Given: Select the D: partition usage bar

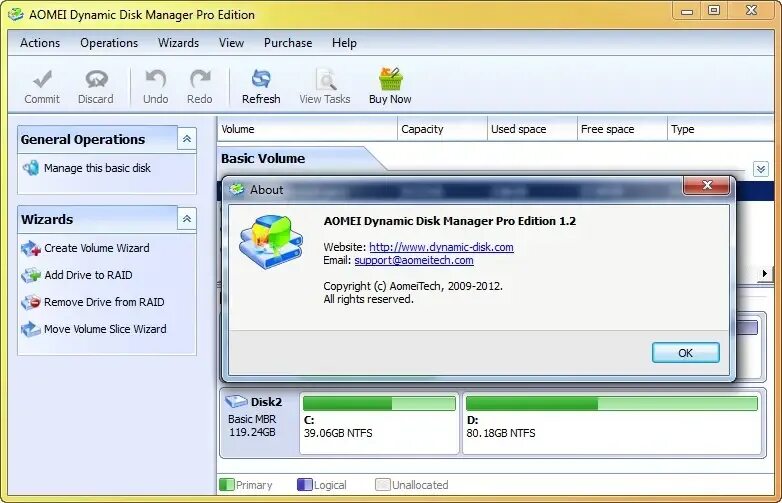Looking at the screenshot, I should coord(612,403).
